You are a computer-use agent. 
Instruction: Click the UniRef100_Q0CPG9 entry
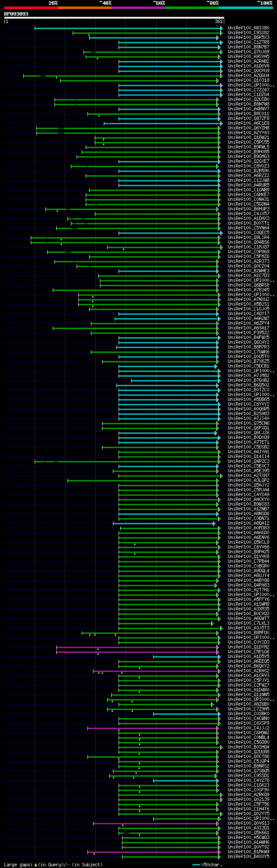248,71
